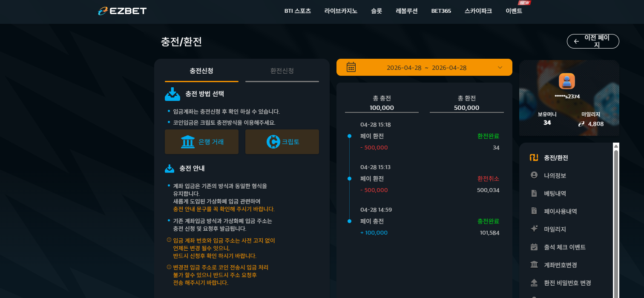Open 페이사용내역 icon in sidebar
The height and width of the screenshot is (298, 644).
[534, 211]
